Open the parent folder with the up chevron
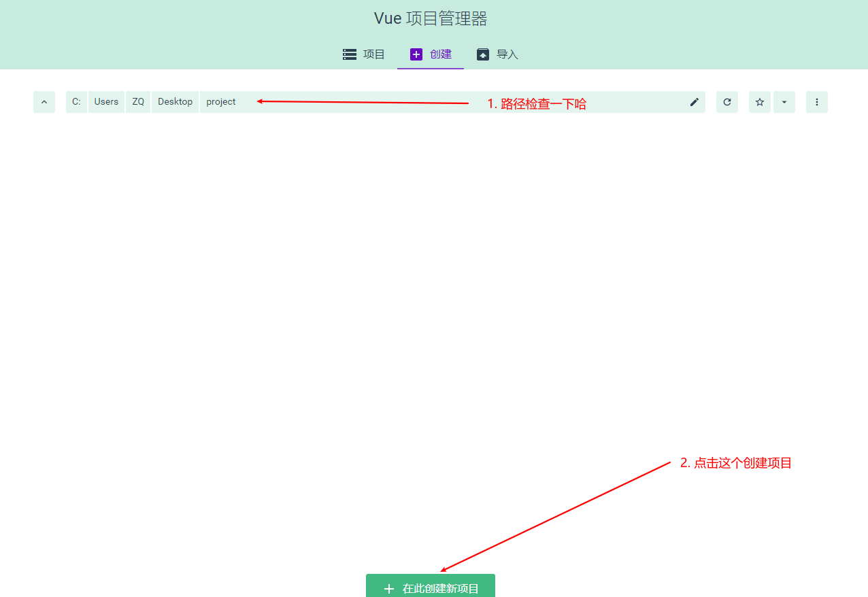868x597 pixels. [x=44, y=102]
